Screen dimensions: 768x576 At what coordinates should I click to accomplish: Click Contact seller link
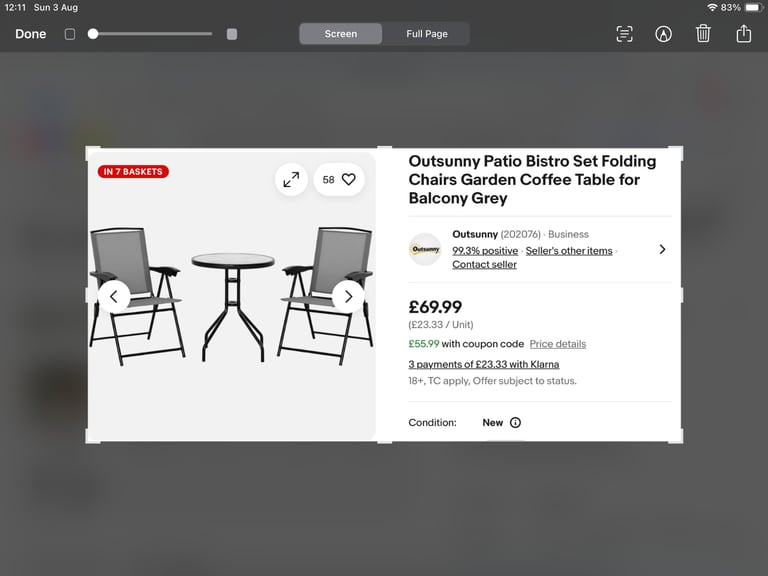[484, 264]
